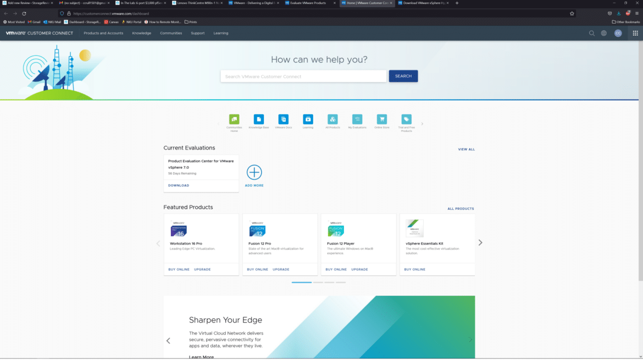Open the apps grid icon in header
This screenshot has height=364, width=643.
coord(635,33)
